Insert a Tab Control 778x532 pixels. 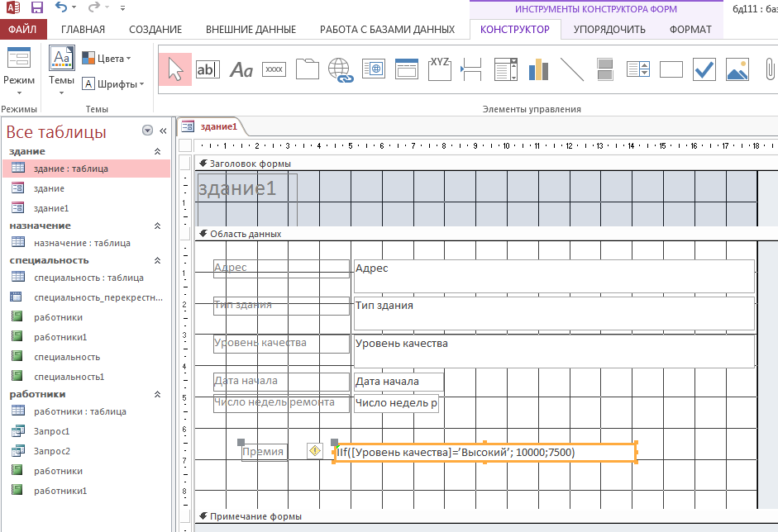(307, 69)
